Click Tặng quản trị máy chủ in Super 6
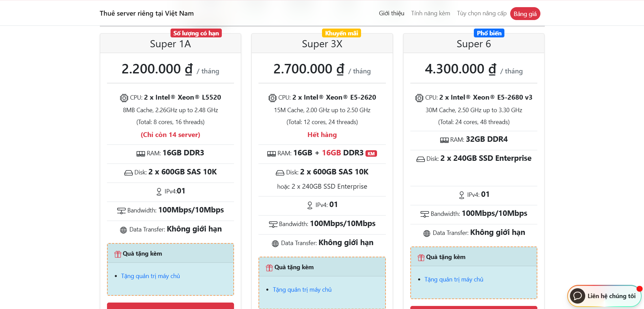Viewport: 644px width, 309px height. (453, 279)
